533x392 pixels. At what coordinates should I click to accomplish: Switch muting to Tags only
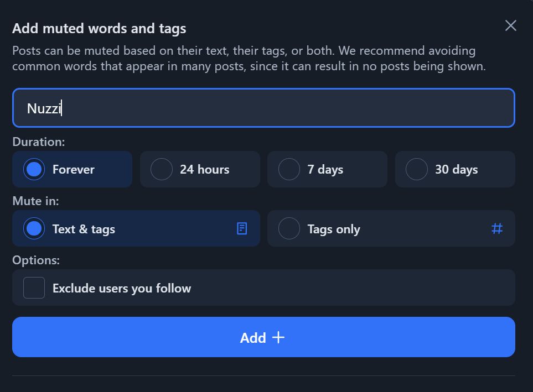[x=289, y=228]
